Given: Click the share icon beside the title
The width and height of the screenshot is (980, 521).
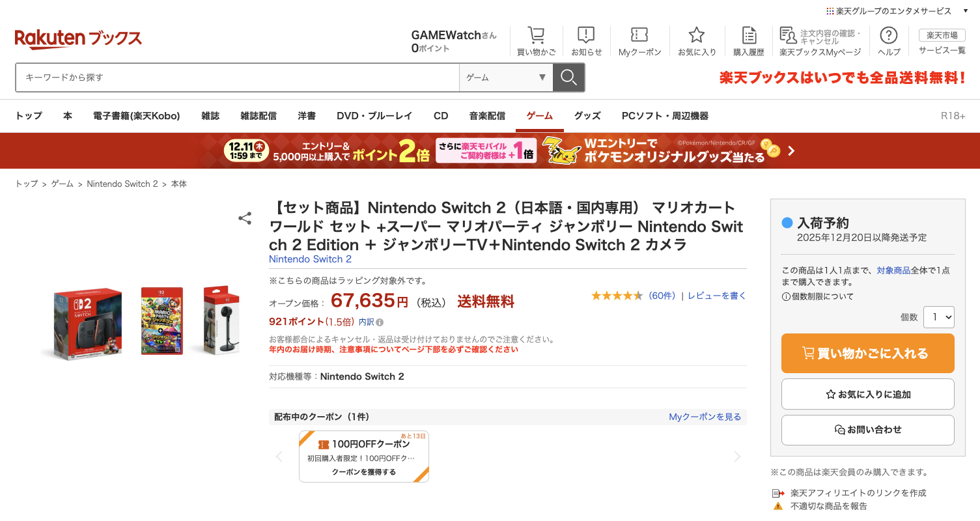Looking at the screenshot, I should coord(245,218).
